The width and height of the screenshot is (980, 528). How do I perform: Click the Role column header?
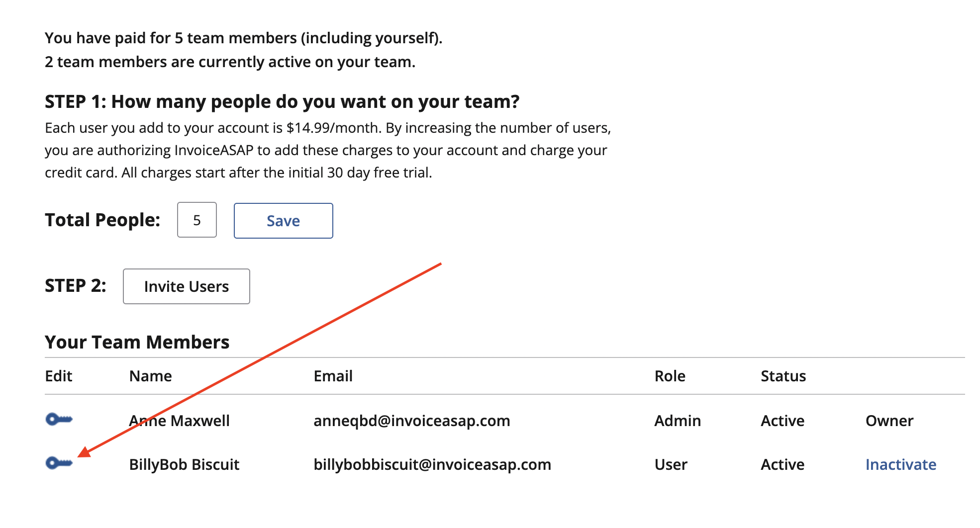pyautogui.click(x=671, y=376)
